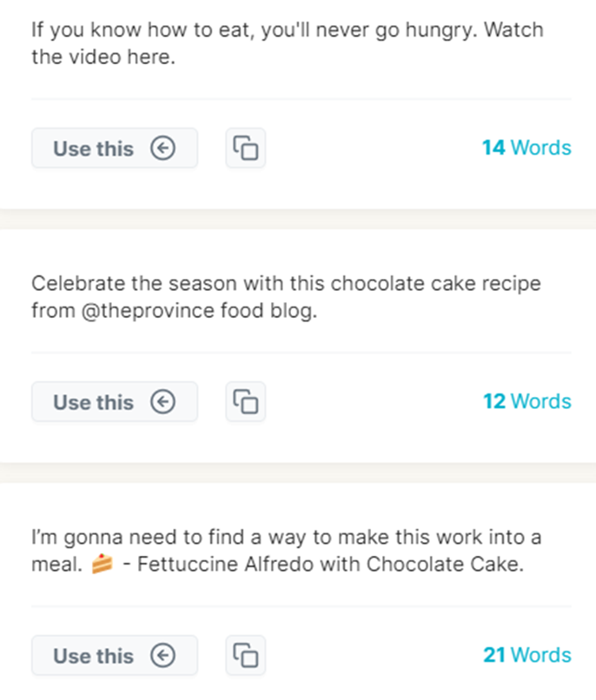Click the cake emoji in the last caption
596x700 pixels.
(x=103, y=565)
